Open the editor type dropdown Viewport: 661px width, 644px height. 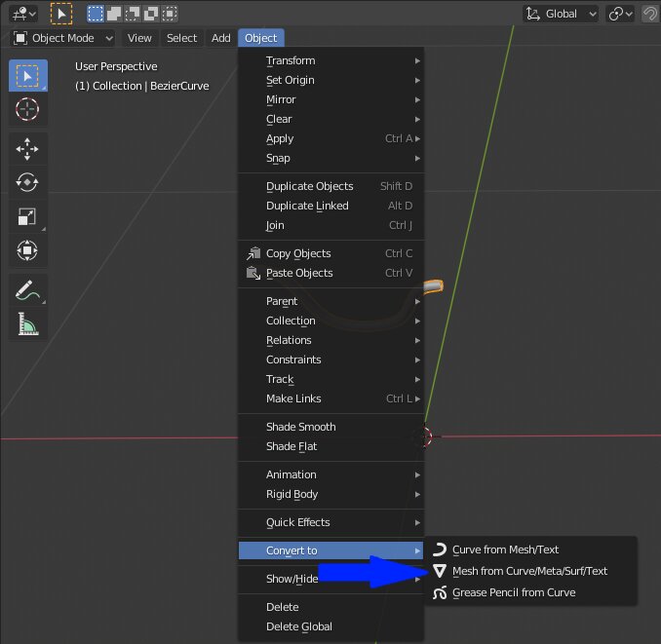(x=23, y=14)
